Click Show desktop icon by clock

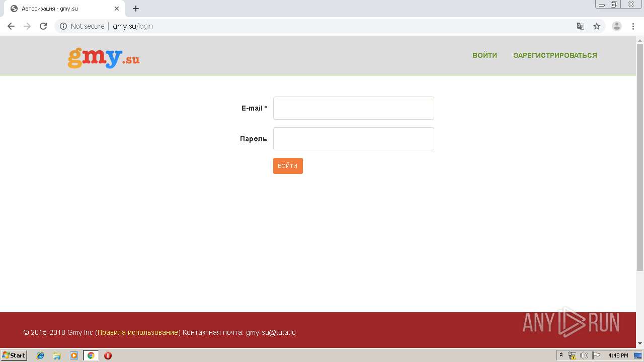(x=638, y=355)
